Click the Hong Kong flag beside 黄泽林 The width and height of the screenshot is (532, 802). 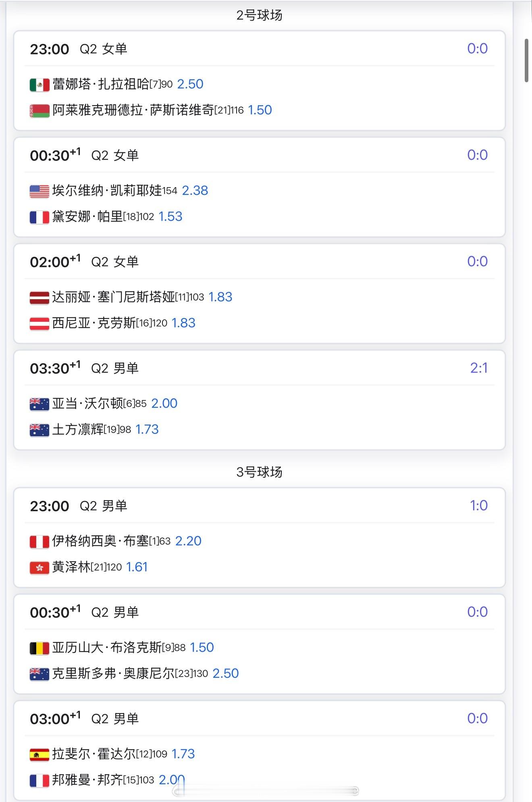39,568
